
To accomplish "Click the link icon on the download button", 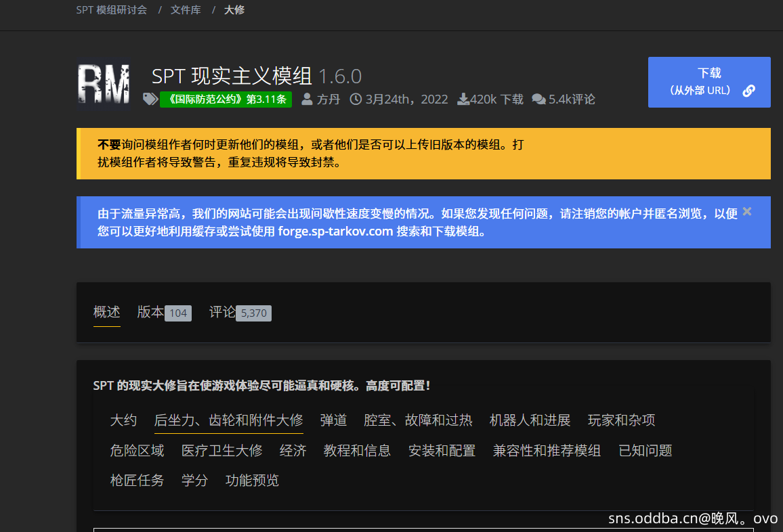I will 748,91.
